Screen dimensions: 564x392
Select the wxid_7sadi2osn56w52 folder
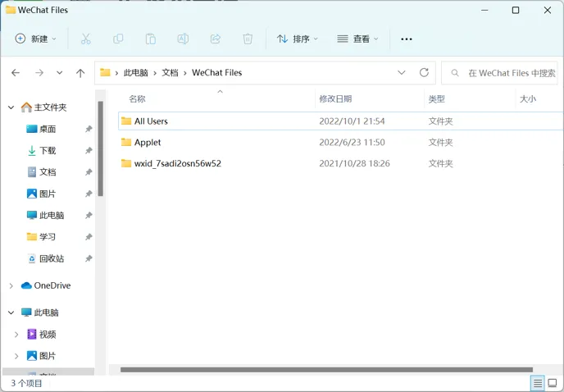341,163
